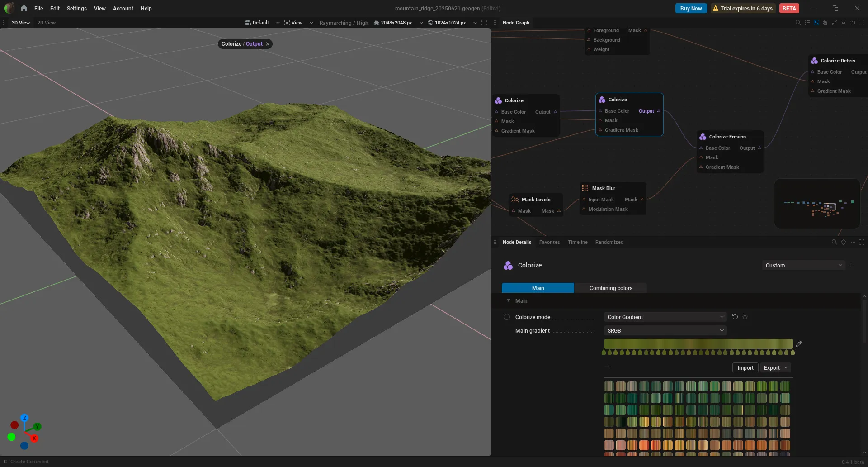Click the Home icon in title bar
Image resolution: width=868 pixels, height=467 pixels.
point(24,8)
